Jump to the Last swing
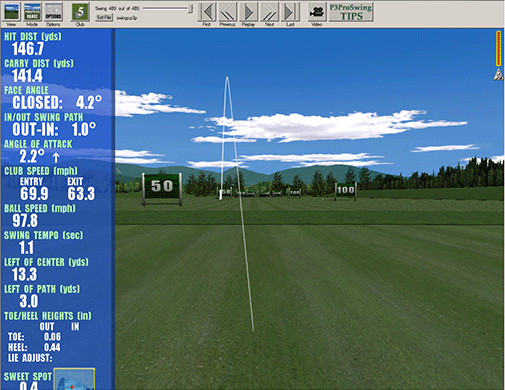This screenshot has height=390, width=505. [290, 12]
